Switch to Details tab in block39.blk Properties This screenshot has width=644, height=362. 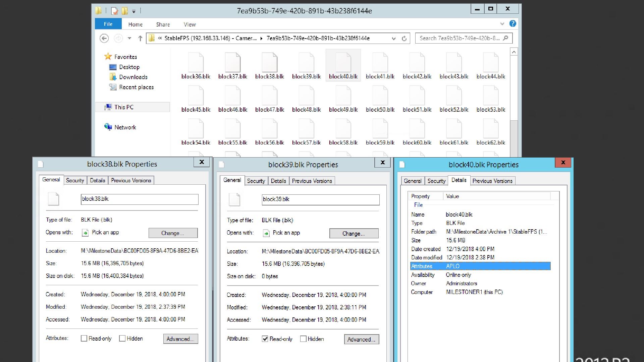coord(278,181)
